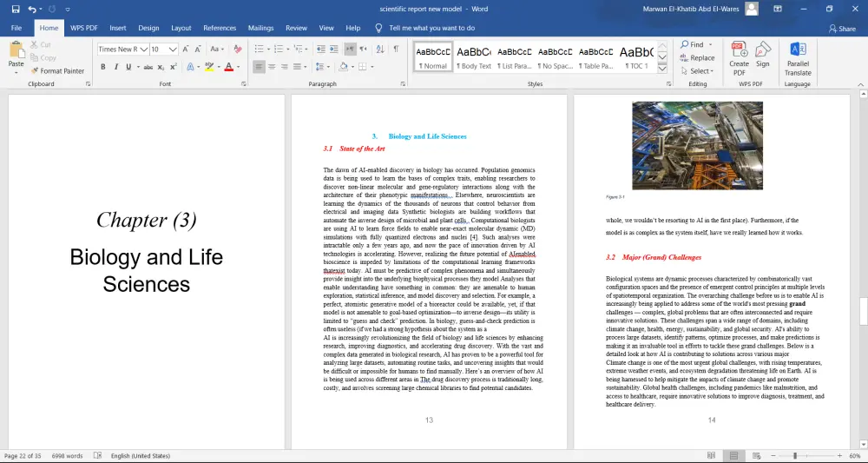Open the Font dialog launcher

pyautogui.click(x=244, y=84)
